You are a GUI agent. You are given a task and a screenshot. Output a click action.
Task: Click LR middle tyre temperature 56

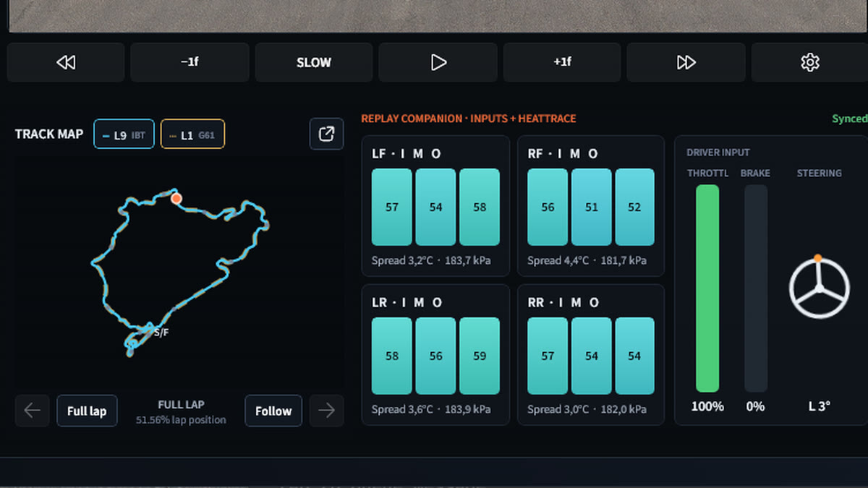435,356
